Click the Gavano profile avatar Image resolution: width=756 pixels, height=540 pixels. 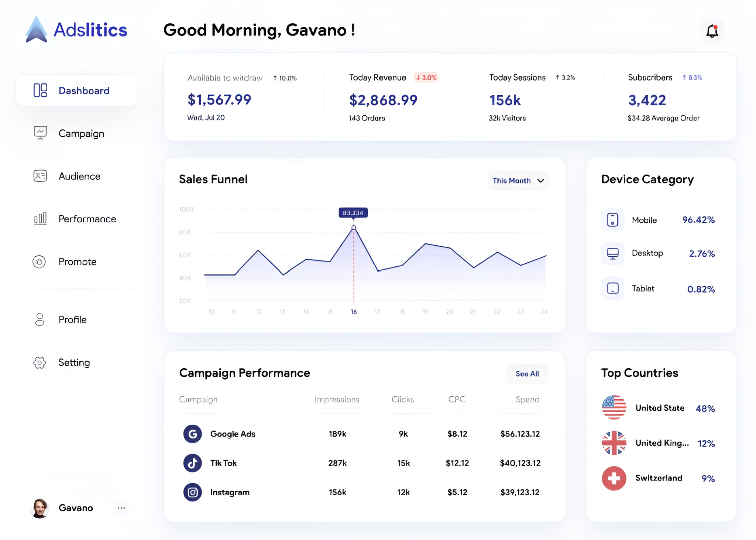39,508
